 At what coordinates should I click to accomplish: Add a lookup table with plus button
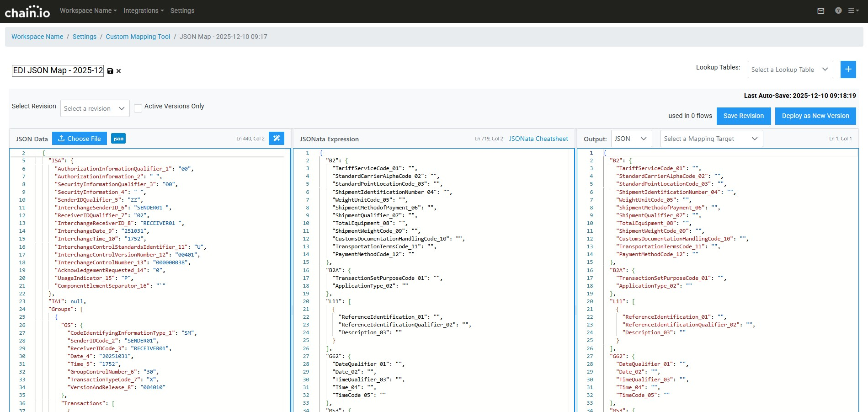pyautogui.click(x=848, y=70)
